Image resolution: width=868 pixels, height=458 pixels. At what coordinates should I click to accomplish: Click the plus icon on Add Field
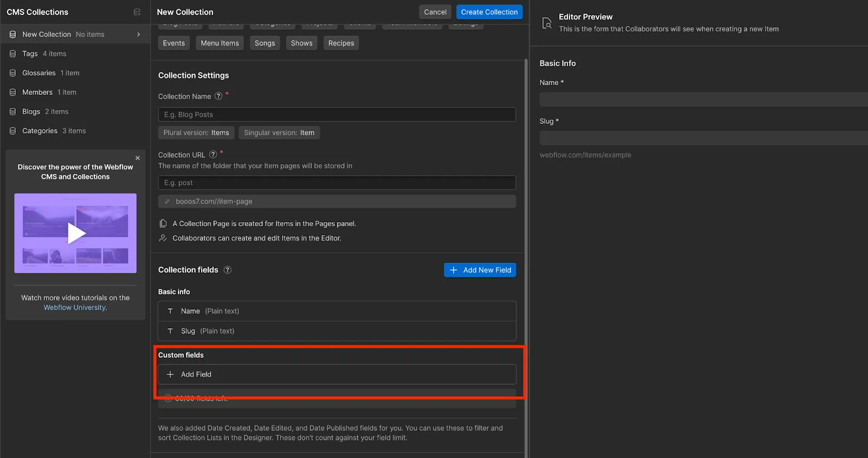point(170,375)
